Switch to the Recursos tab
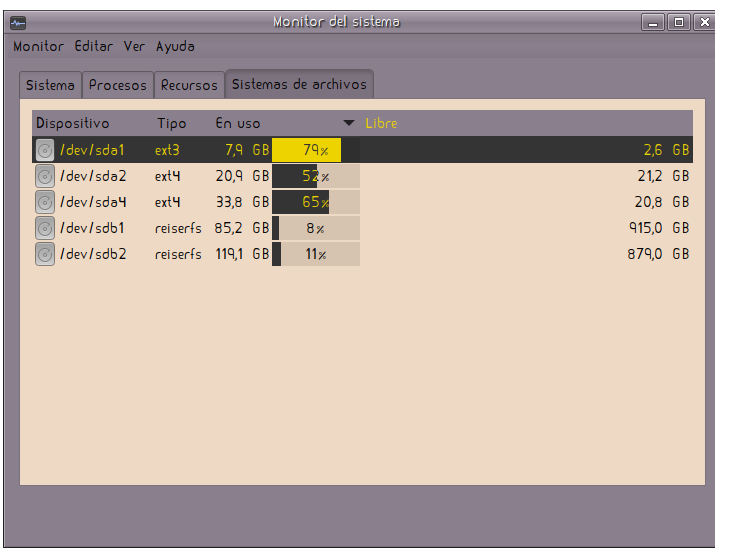The height and width of the screenshot is (558, 732). (x=189, y=85)
